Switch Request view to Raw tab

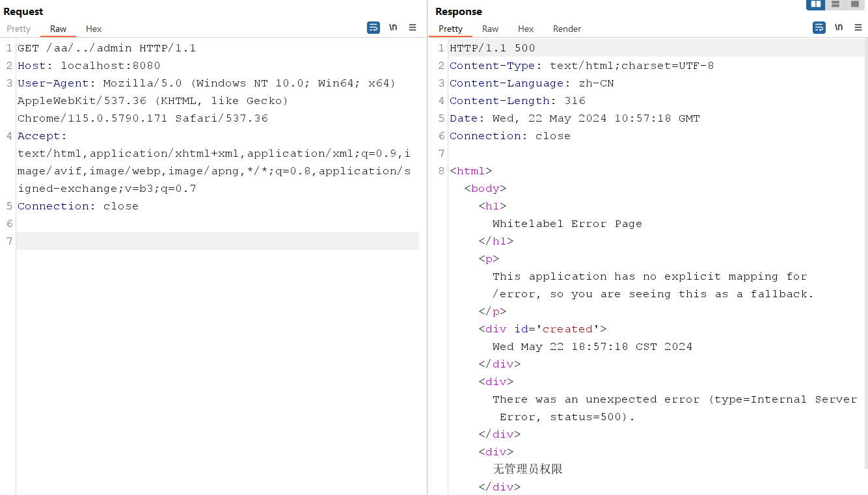click(59, 29)
